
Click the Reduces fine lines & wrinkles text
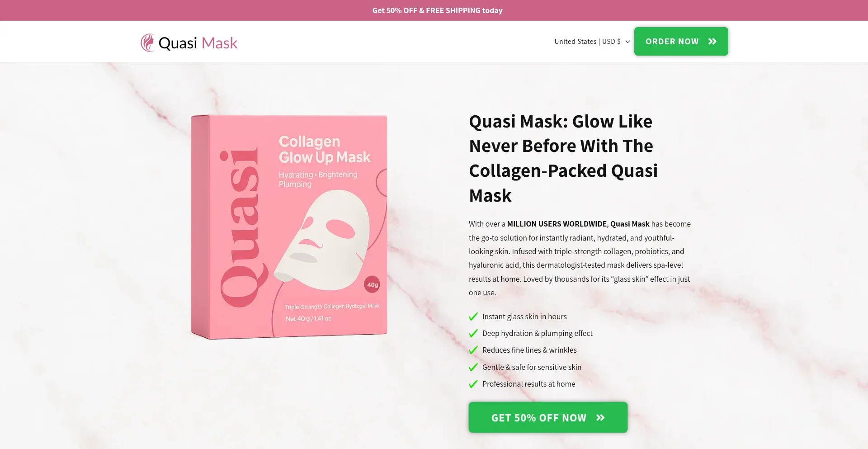point(529,350)
